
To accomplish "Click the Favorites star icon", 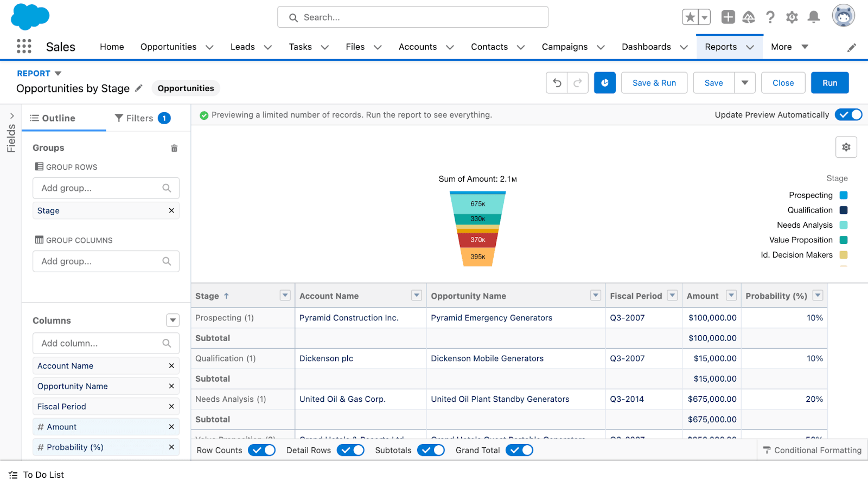I will (x=690, y=17).
